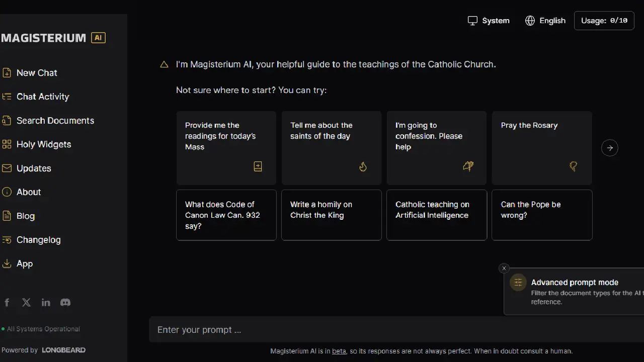Open the App download option

click(24, 263)
